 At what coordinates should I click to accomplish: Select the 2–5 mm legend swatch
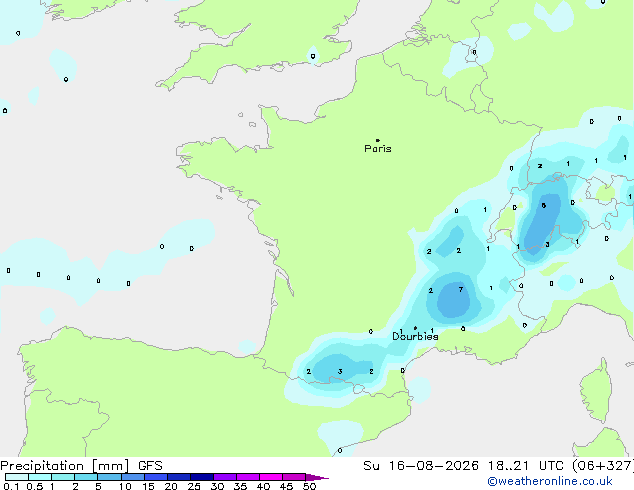click(86, 477)
